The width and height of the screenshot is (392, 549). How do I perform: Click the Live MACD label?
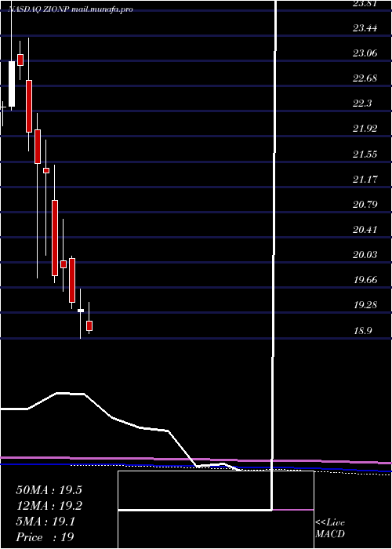[x=330, y=529]
